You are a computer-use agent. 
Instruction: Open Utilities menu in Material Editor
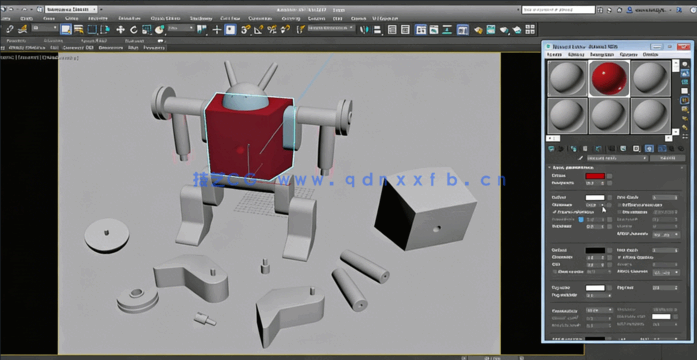651,54
